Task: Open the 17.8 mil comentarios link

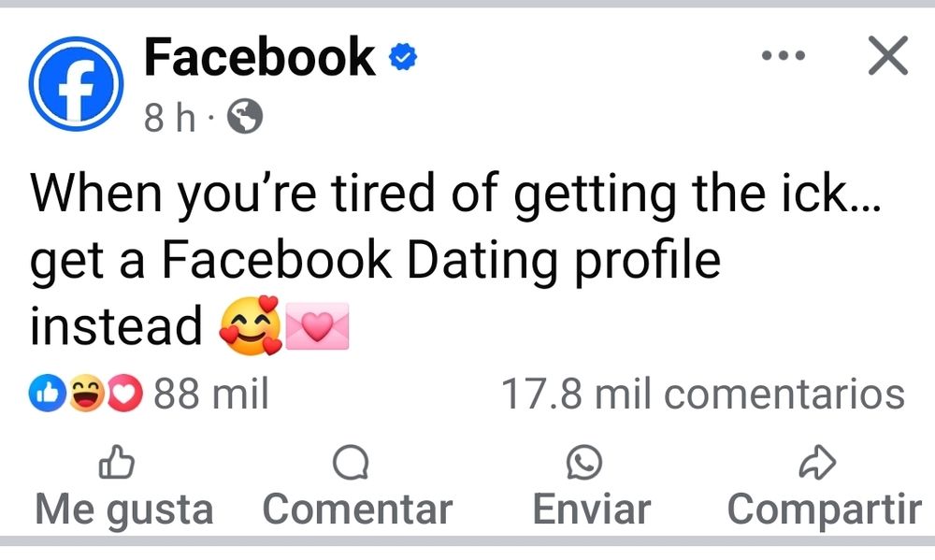Action: pyautogui.click(x=703, y=395)
